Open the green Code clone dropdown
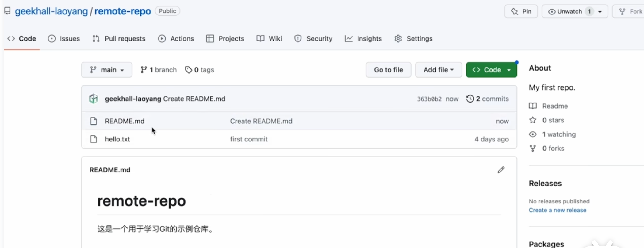This screenshot has height=248, width=644. [x=491, y=70]
